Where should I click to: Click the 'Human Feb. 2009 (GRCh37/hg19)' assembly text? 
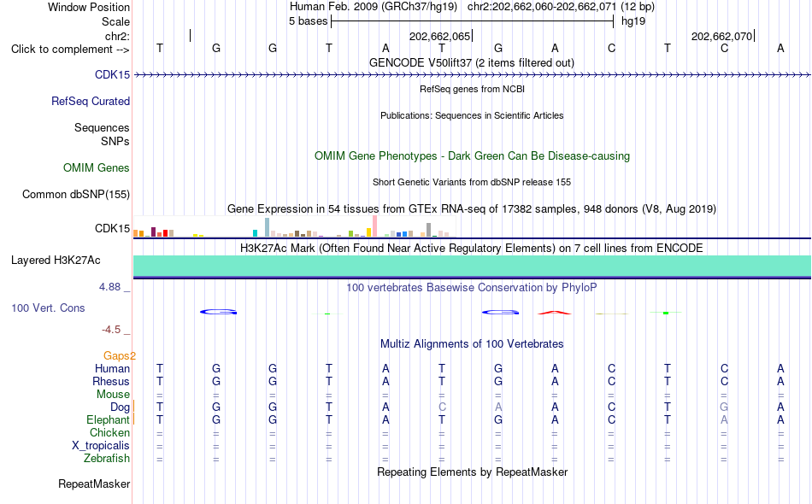pyautogui.click(x=374, y=7)
